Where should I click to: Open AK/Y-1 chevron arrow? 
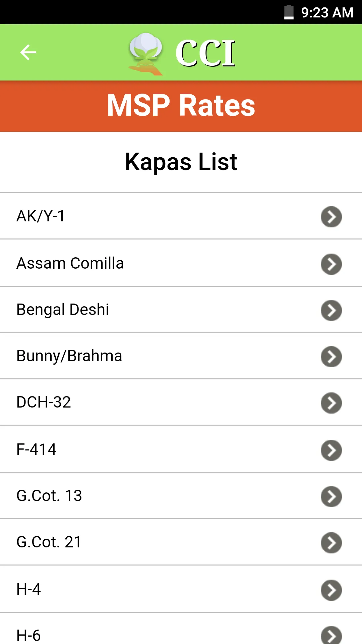click(331, 217)
